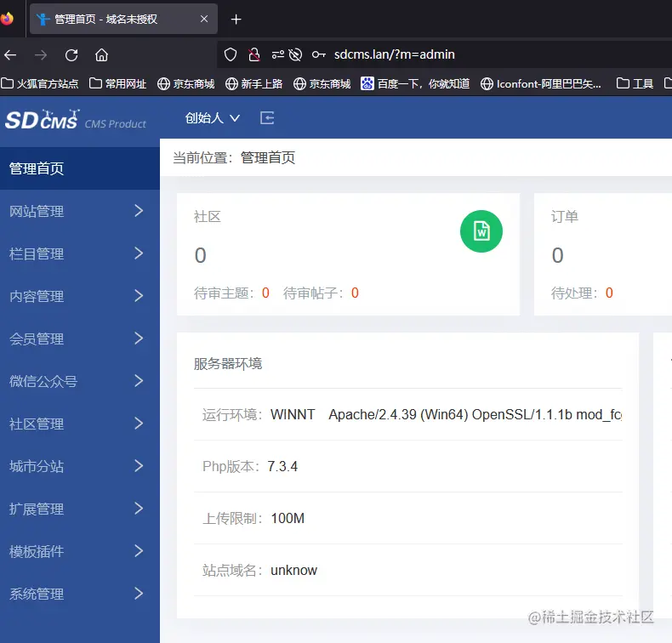The height and width of the screenshot is (643, 672).
Task: Click the logout icon next to 创始人
Action: [267, 117]
